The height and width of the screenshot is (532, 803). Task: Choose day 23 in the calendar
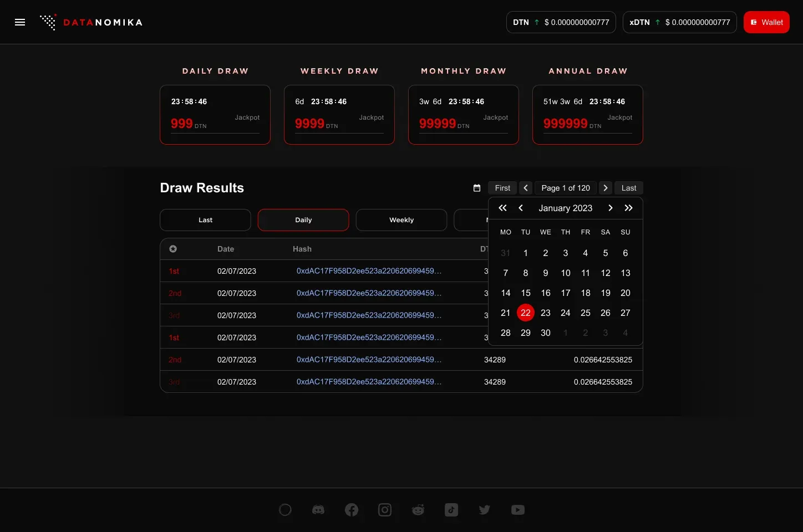click(x=546, y=313)
